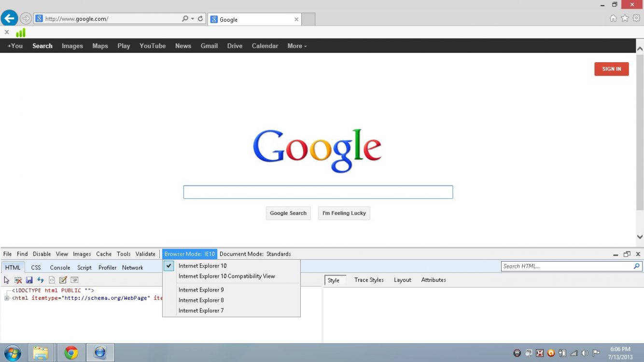Image resolution: width=644 pixels, height=362 pixels.
Task: Open the File menu in developer tools
Action: click(7, 254)
